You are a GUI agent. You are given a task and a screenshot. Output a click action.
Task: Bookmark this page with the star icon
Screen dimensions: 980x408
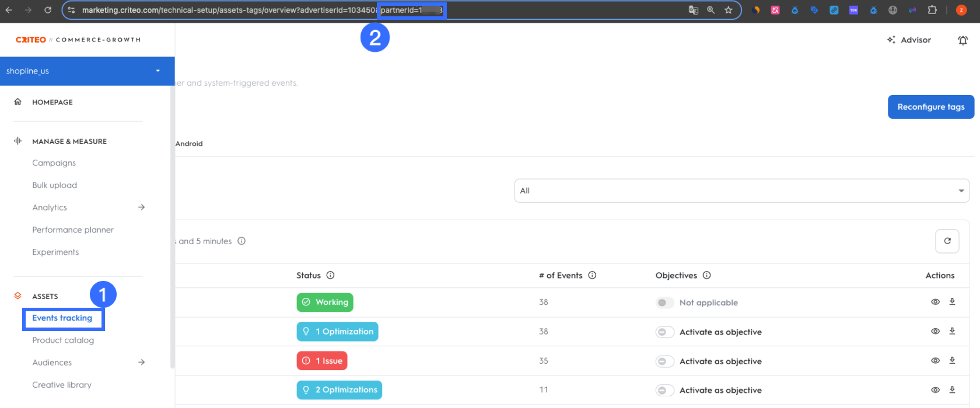(x=729, y=10)
